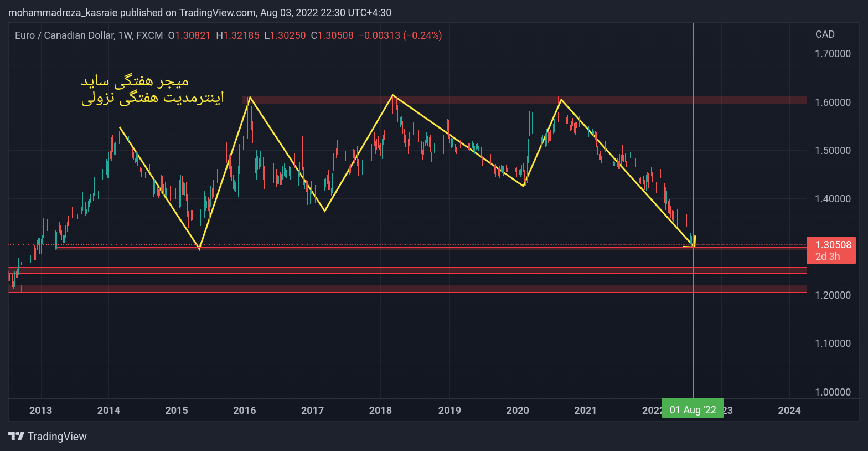The width and height of the screenshot is (868, 451).
Task: Click the 1.50000 price axis label
Action: (833, 151)
